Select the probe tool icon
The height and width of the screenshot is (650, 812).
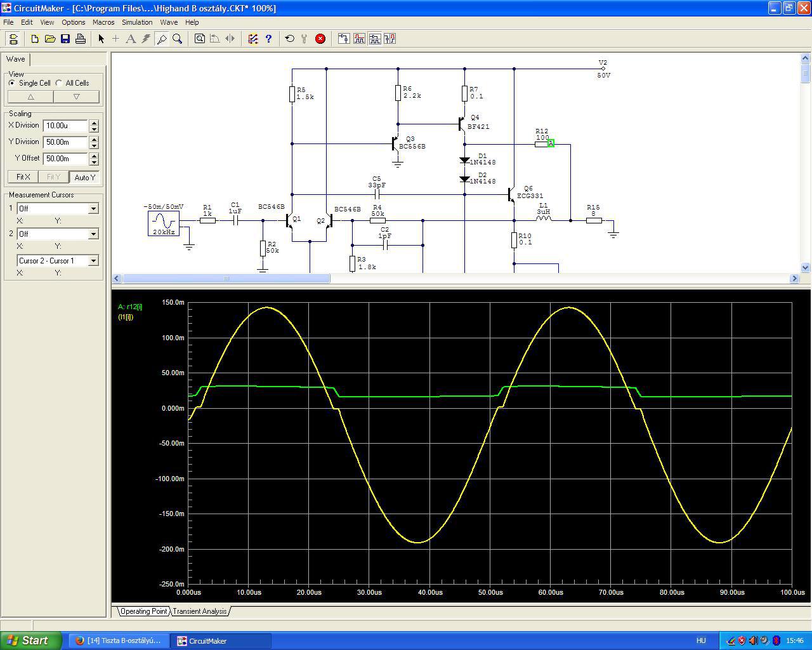tap(162, 39)
